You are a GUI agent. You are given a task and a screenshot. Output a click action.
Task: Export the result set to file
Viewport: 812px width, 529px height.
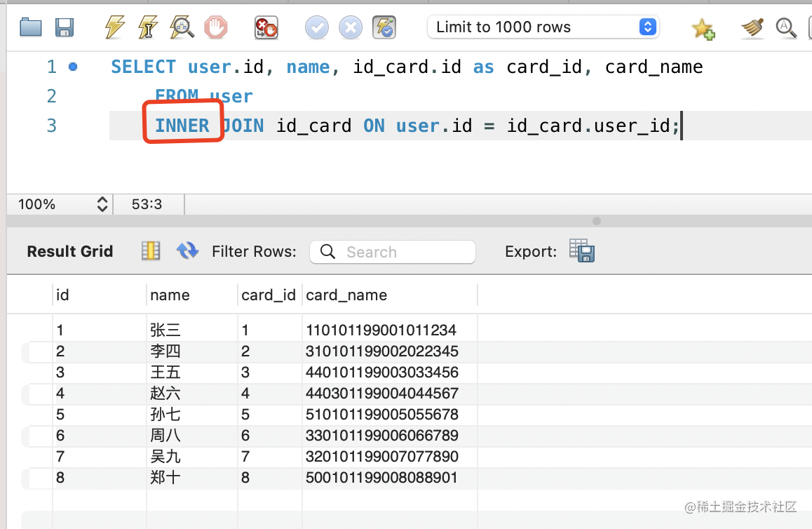(x=581, y=250)
